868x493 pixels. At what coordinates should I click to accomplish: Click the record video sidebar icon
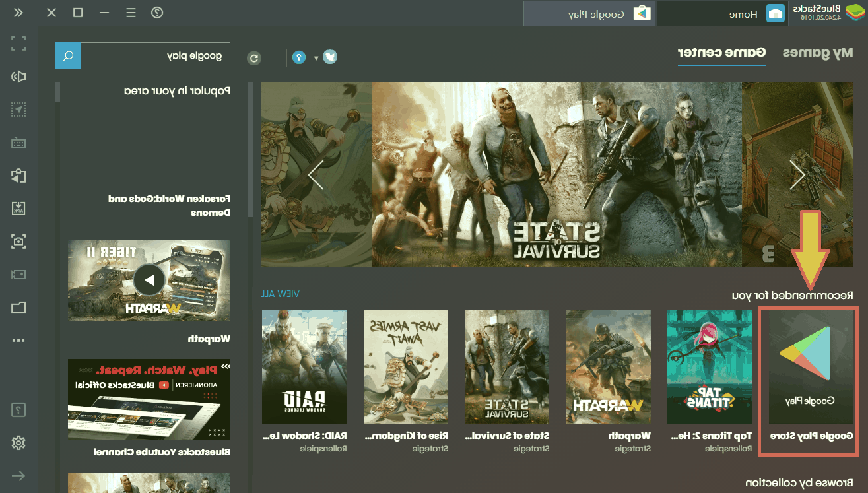[18, 274]
